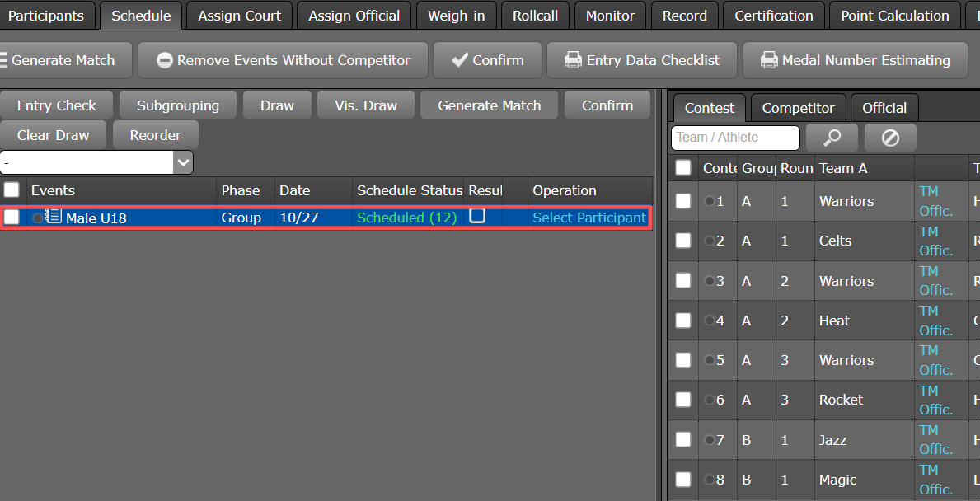Check the box for contest 1 Warriors

click(x=683, y=201)
